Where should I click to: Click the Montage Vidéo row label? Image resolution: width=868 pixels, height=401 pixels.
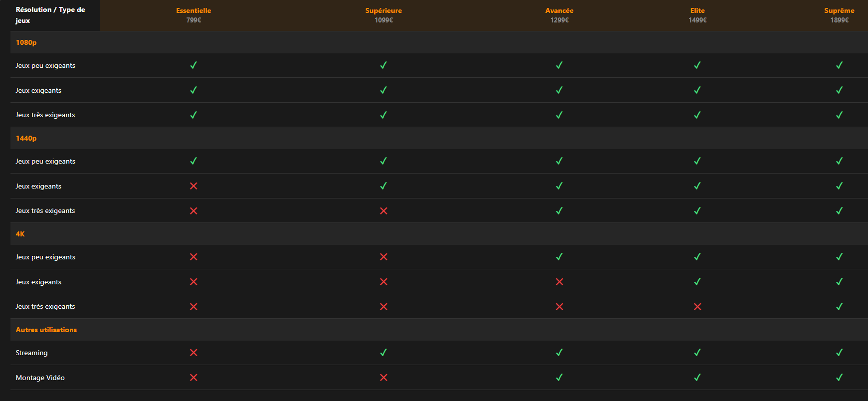click(x=40, y=378)
